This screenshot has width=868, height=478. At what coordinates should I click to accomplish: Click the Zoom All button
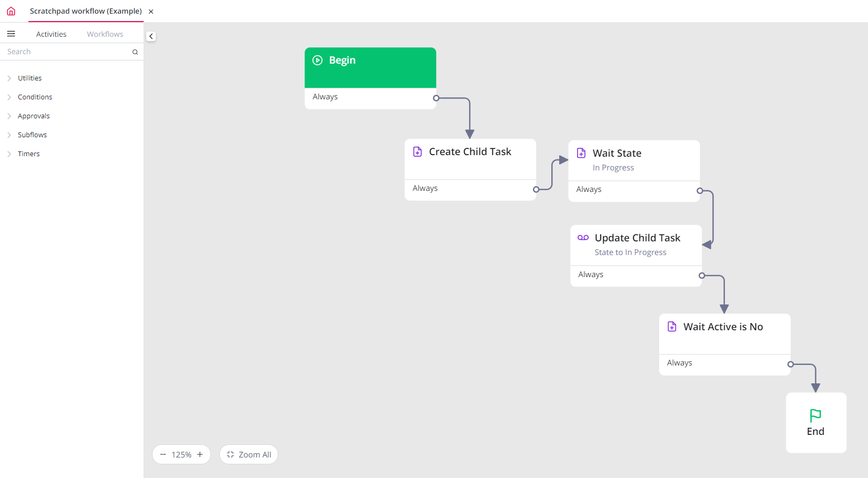point(249,454)
